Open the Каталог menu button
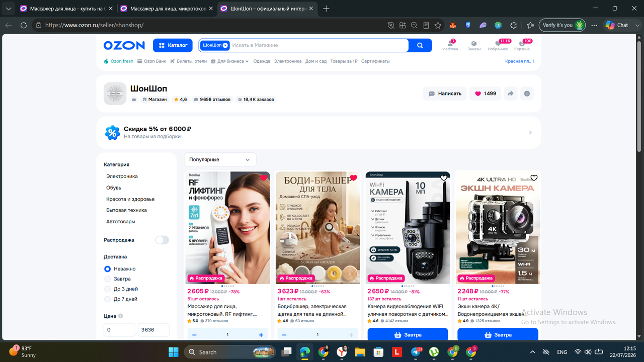Screen dimensions: 644x362 point(173,45)
